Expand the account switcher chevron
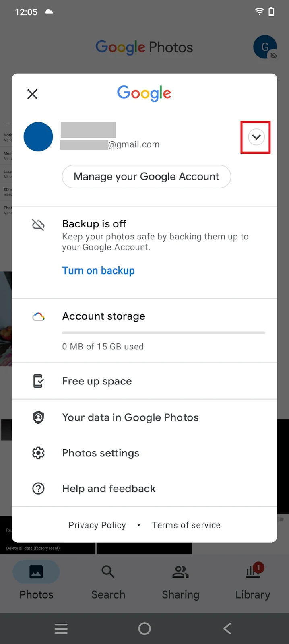 256,137
